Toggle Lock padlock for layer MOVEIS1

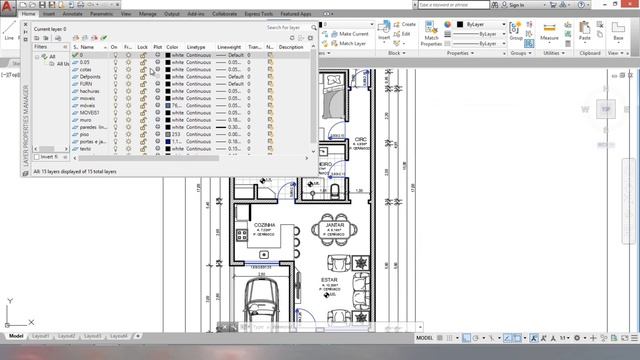click(143, 113)
